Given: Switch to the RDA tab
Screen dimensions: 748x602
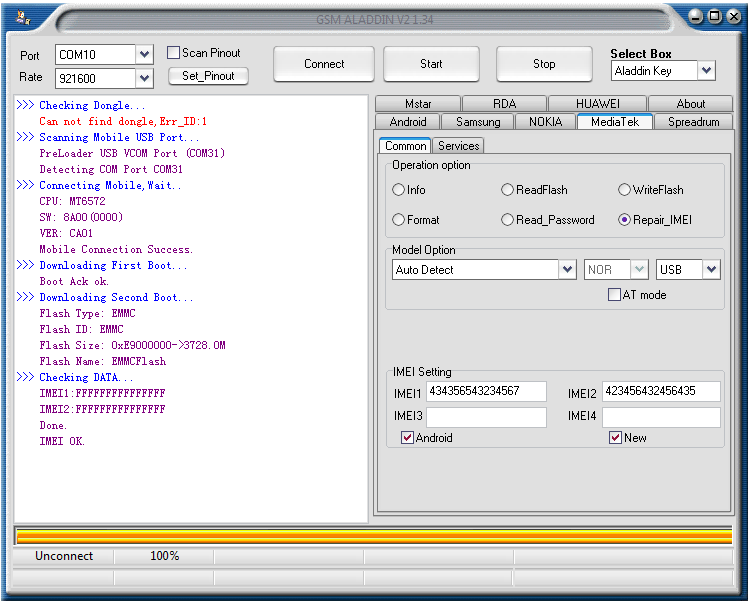Looking at the screenshot, I should pos(504,104).
